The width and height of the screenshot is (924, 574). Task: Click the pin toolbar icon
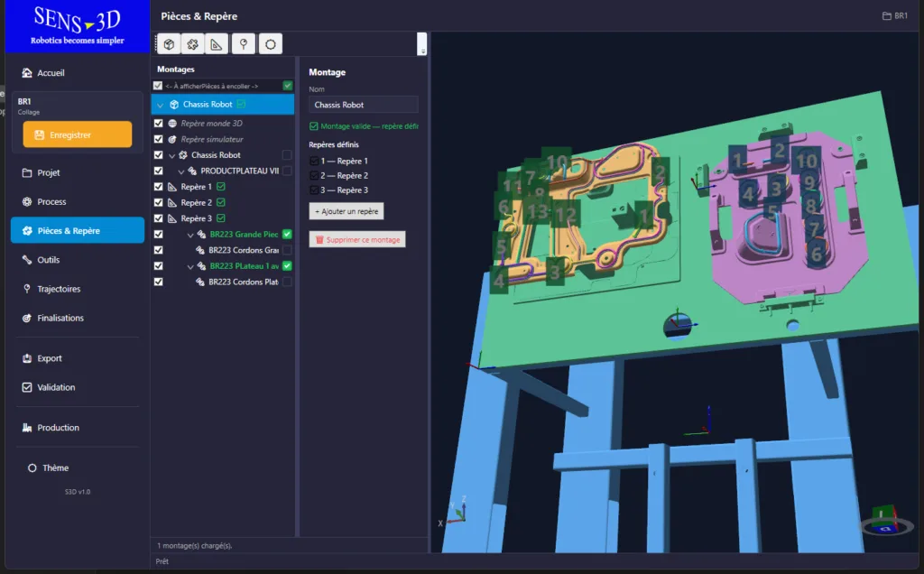[x=244, y=44]
